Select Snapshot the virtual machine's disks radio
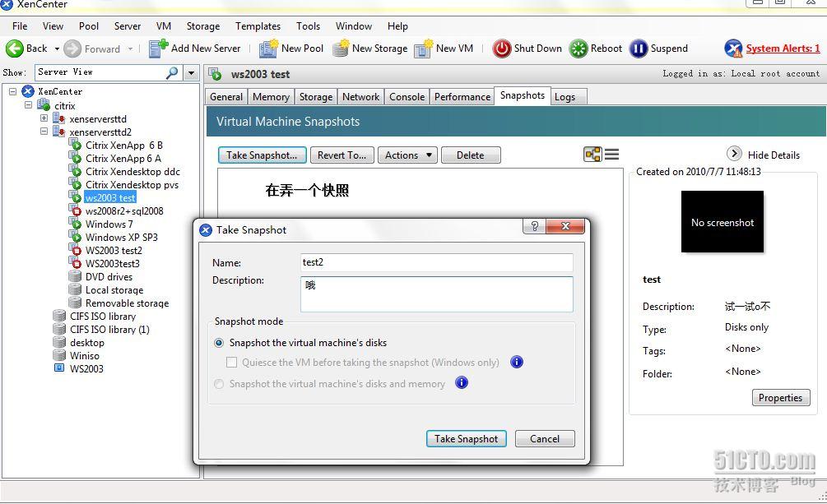 (x=219, y=343)
